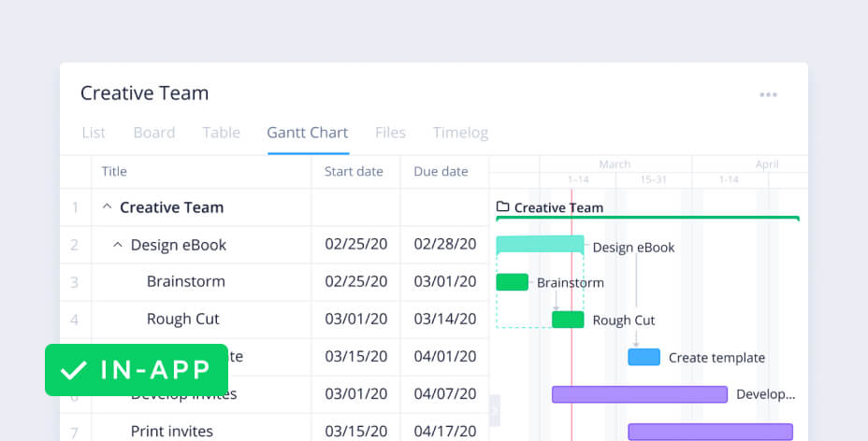The image size is (868, 441).
Task: Select the Print invites task row
Action: point(172,431)
